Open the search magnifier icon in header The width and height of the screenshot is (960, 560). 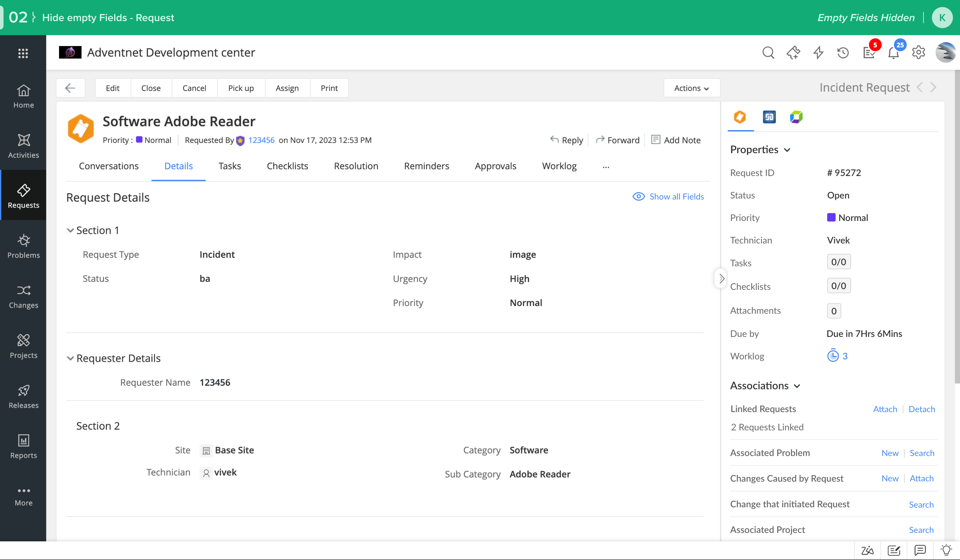(768, 53)
